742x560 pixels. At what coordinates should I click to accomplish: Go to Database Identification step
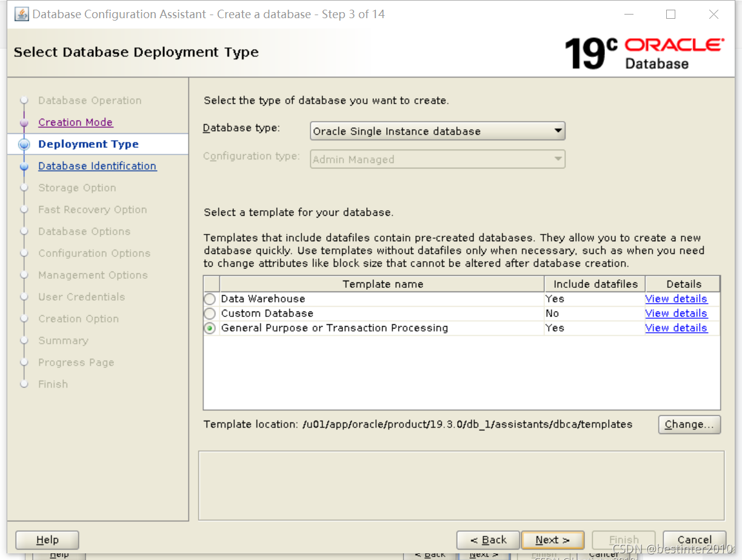click(97, 166)
